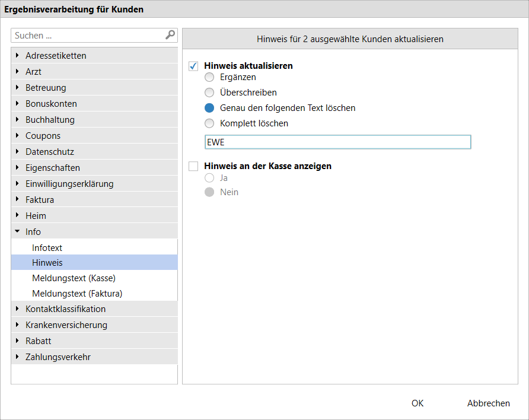Expand the Bonuskonten category arrow

pos(17,103)
